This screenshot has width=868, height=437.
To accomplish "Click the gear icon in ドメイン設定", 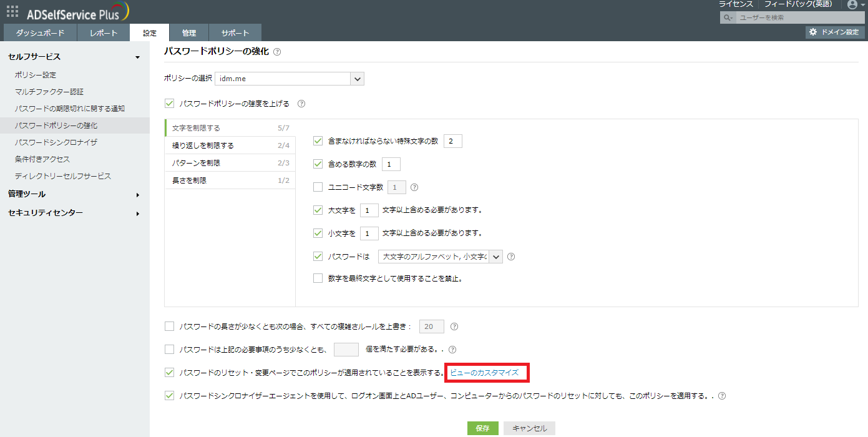I will click(813, 32).
